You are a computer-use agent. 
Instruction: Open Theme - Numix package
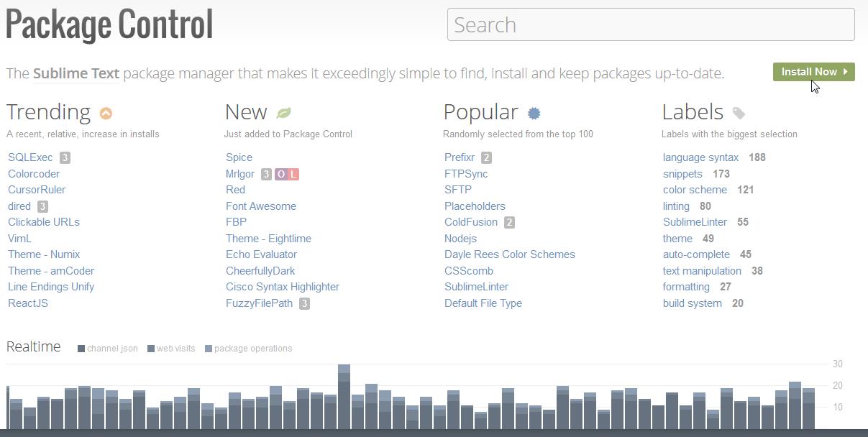[44, 254]
